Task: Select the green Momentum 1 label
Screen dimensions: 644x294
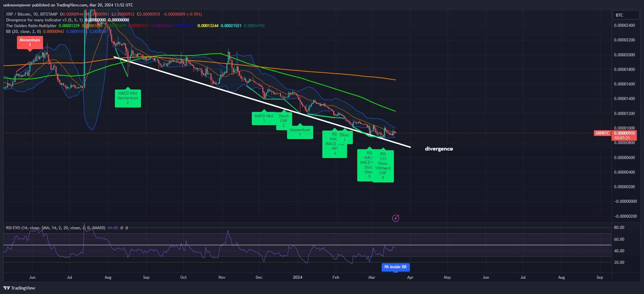Action: click(300, 132)
